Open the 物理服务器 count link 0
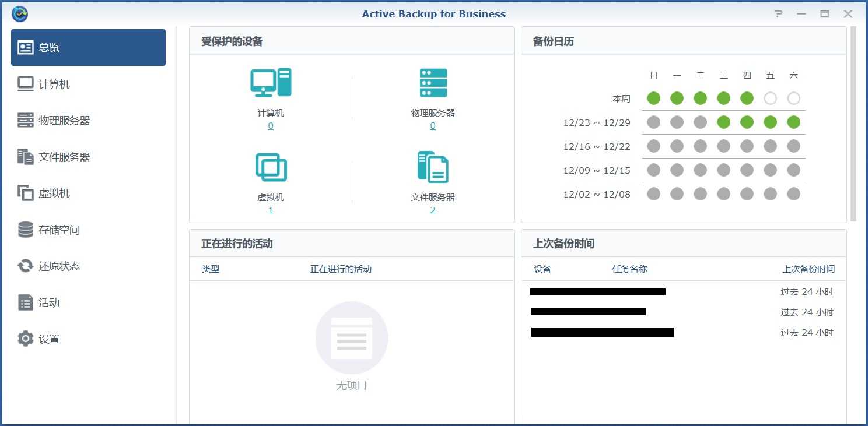Image resolution: width=868 pixels, height=426 pixels. point(433,126)
